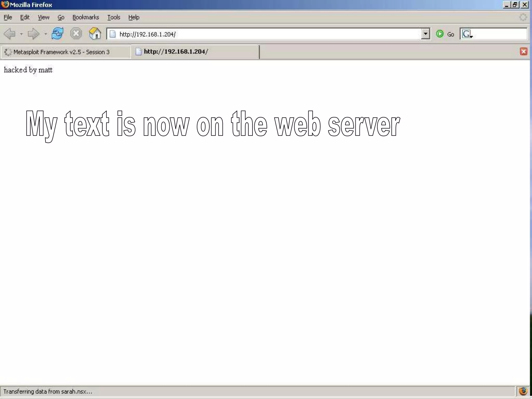The width and height of the screenshot is (532, 399).
Task: Click the Forward arrow navigation button
Action: tap(33, 34)
